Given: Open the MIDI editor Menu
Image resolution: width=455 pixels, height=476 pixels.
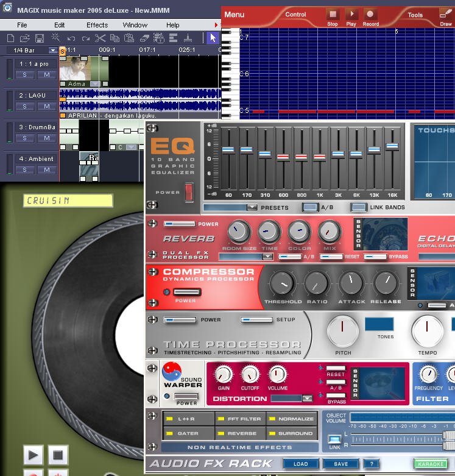Looking at the screenshot, I should (234, 14).
